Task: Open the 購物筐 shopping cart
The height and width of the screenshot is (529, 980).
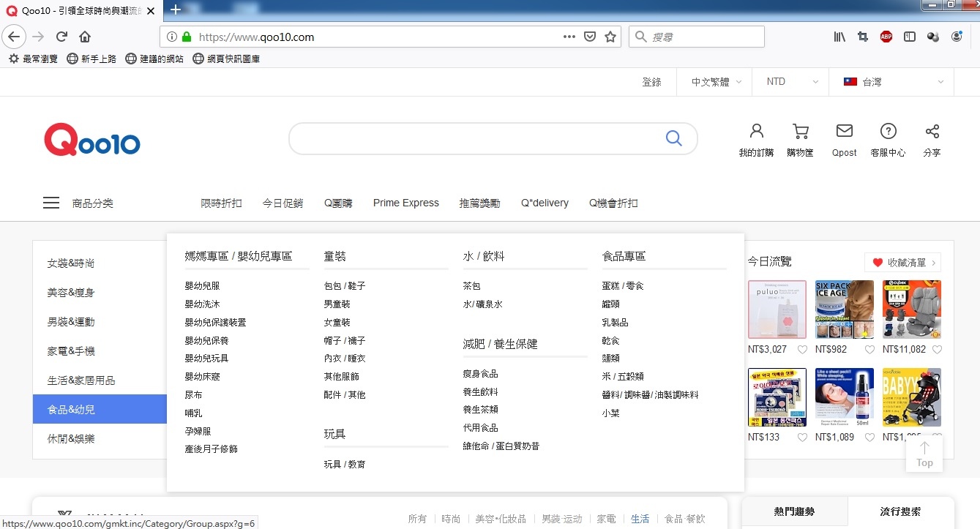Action: click(x=800, y=140)
